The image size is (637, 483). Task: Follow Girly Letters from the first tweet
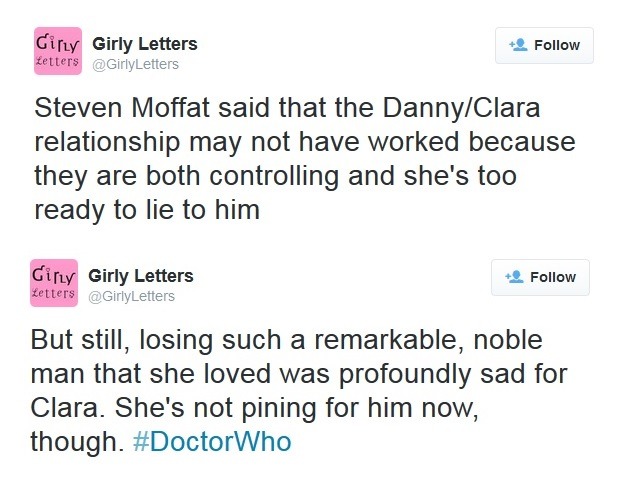544,45
